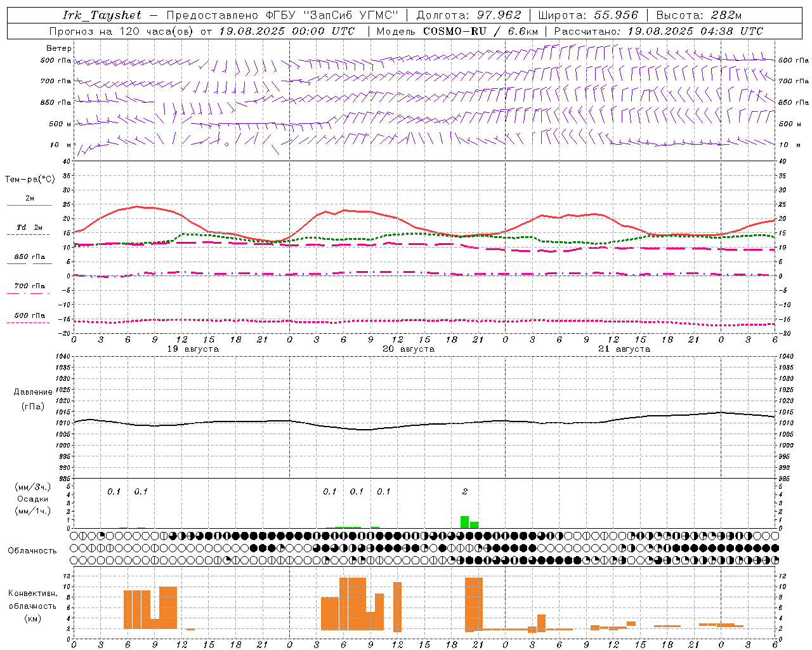Click the Ветер wind panel label
Screen dimensions: 812x650
point(59,48)
